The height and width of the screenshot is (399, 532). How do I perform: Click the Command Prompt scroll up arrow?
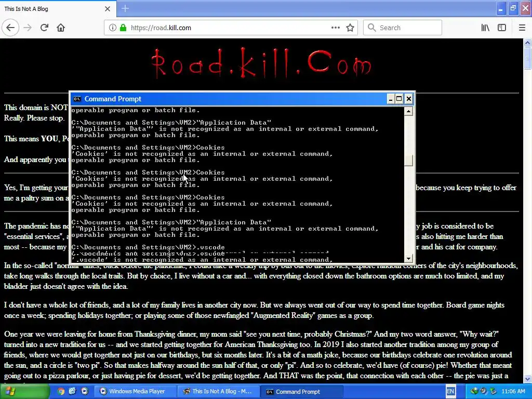point(408,111)
